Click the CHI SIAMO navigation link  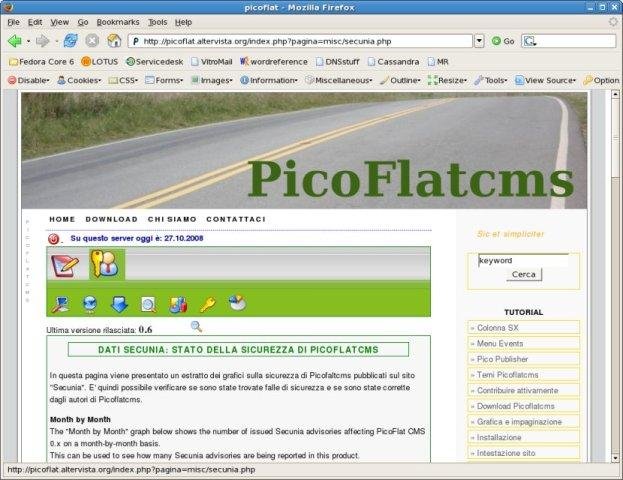(172, 219)
